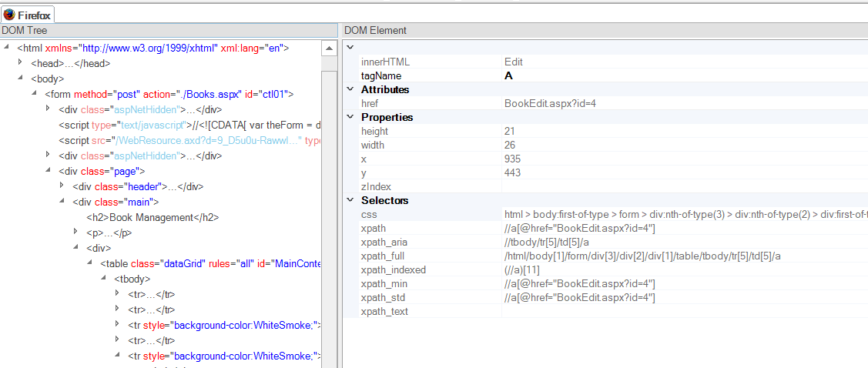This screenshot has height=368, width=868.
Task: Expand the p element node
Action: 75,232
